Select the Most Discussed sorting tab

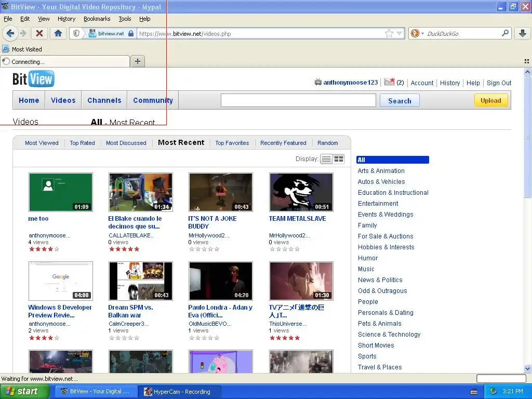click(126, 143)
